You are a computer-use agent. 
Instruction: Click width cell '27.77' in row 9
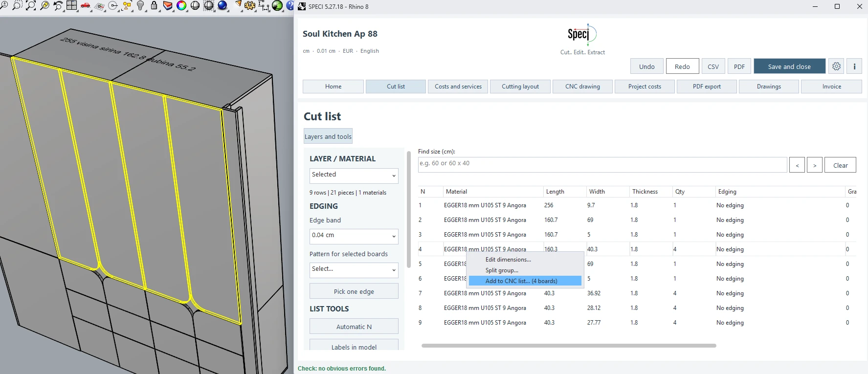point(594,323)
